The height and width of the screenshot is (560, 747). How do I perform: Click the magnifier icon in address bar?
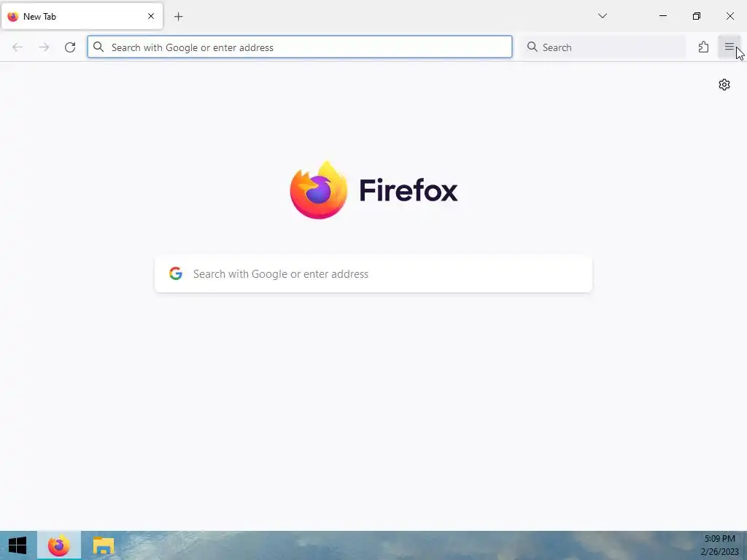[98, 47]
